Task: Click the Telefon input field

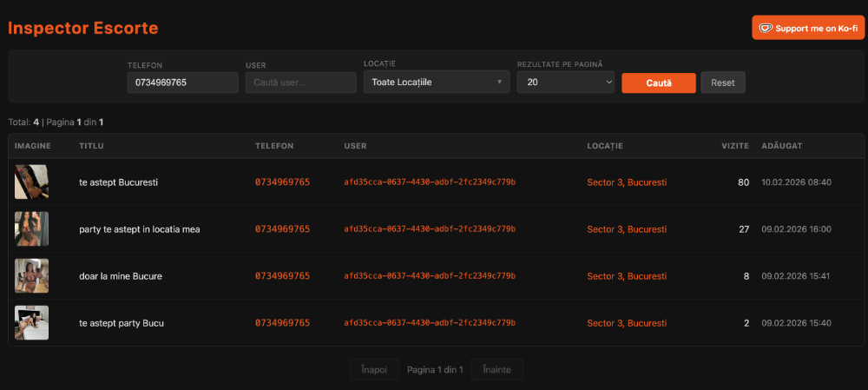Action: pyautogui.click(x=182, y=83)
